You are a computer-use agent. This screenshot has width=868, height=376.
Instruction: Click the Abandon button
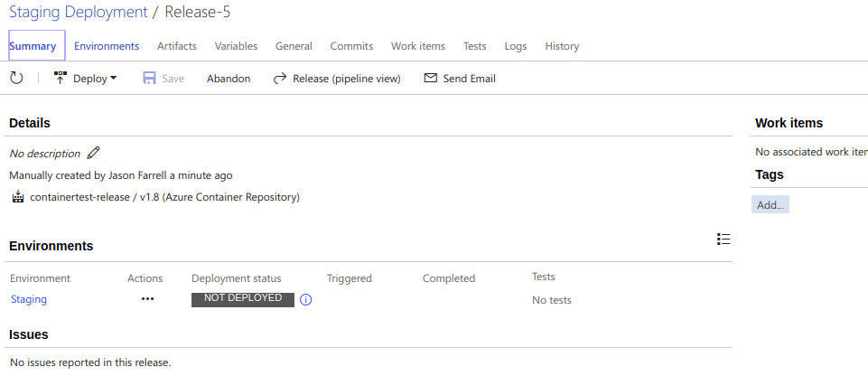[x=229, y=79]
